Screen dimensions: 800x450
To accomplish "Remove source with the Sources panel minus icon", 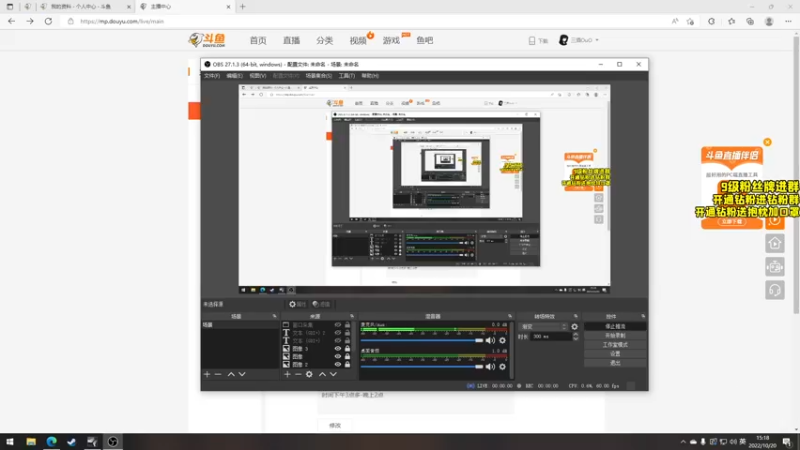I will 298,374.
